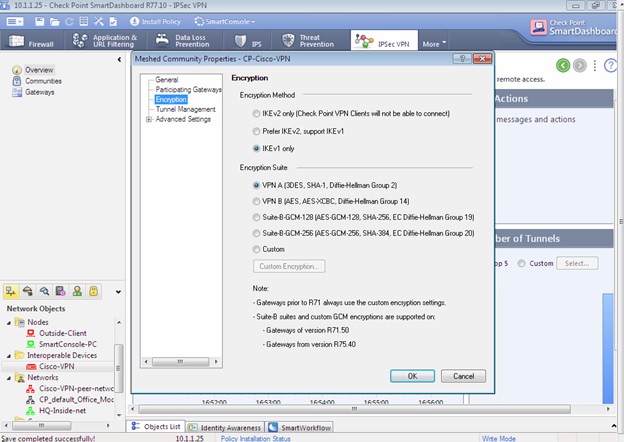Open the More tabs dropdown
The width and height of the screenshot is (624, 442).
(x=434, y=44)
